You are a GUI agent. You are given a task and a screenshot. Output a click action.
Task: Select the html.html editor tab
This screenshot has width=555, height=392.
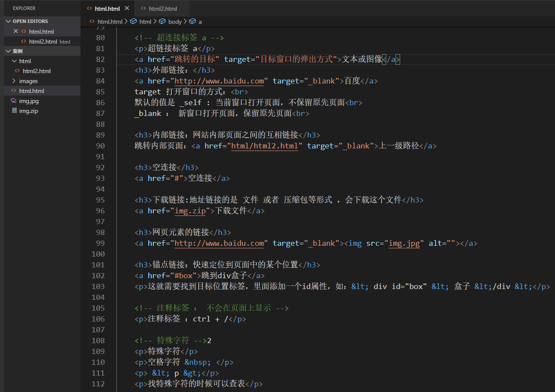point(107,8)
